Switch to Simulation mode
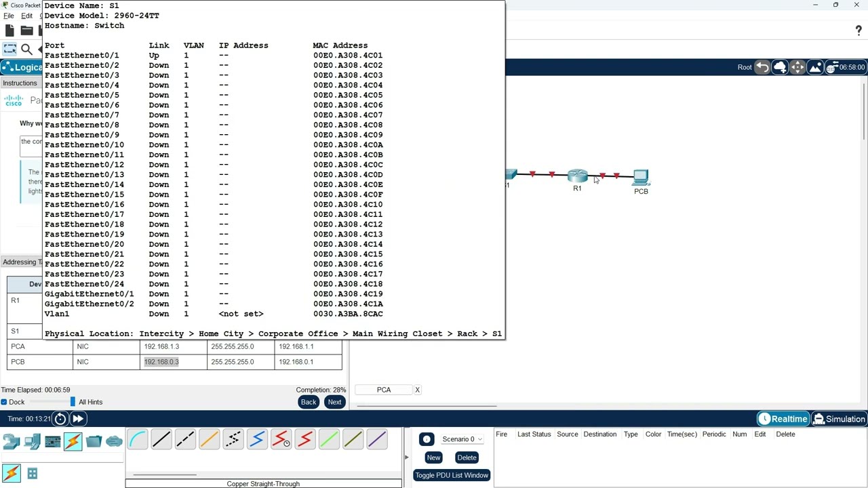 840,419
